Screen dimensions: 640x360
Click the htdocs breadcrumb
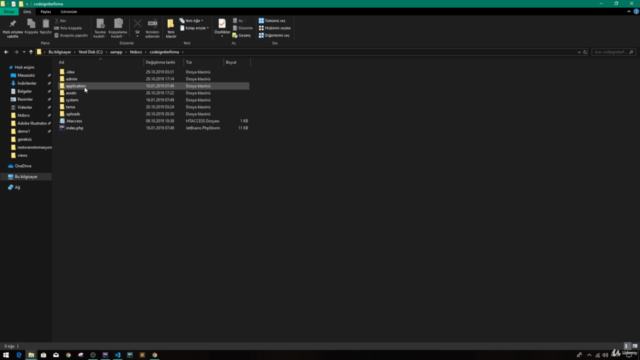coord(136,52)
